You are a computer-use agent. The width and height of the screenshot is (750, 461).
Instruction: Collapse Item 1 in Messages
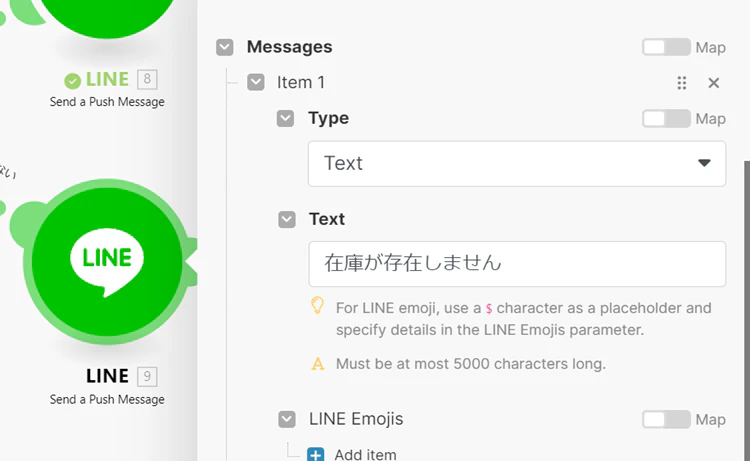255,82
